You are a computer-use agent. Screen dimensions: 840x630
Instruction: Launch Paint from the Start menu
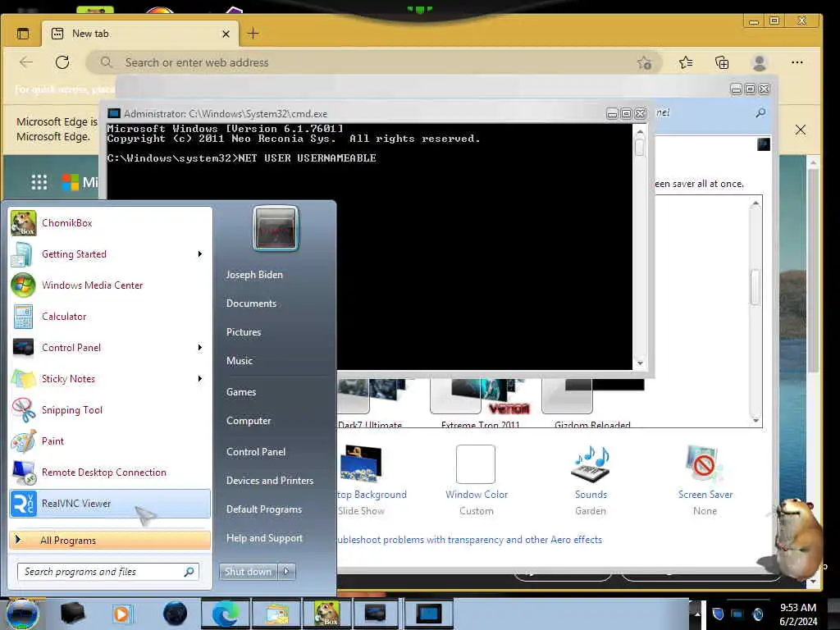pos(110,441)
